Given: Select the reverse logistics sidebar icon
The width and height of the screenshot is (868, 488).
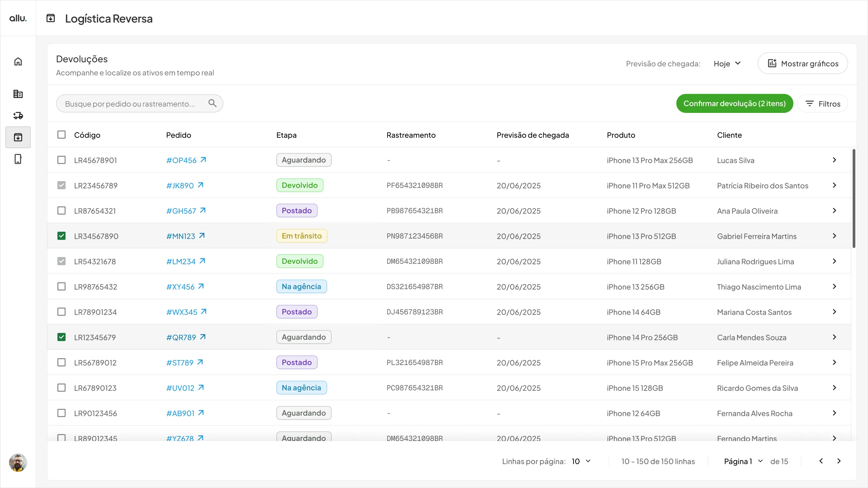Looking at the screenshot, I should click(18, 137).
